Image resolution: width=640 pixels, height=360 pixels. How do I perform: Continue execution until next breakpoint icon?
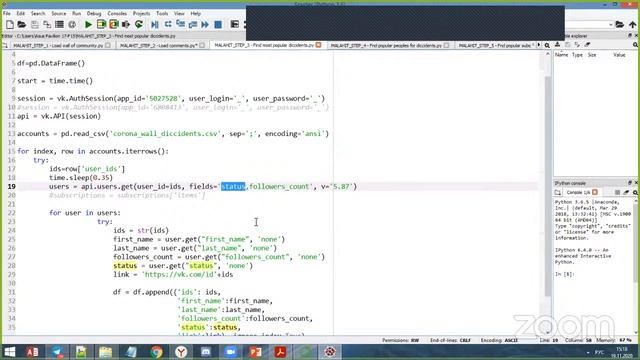[205, 24]
